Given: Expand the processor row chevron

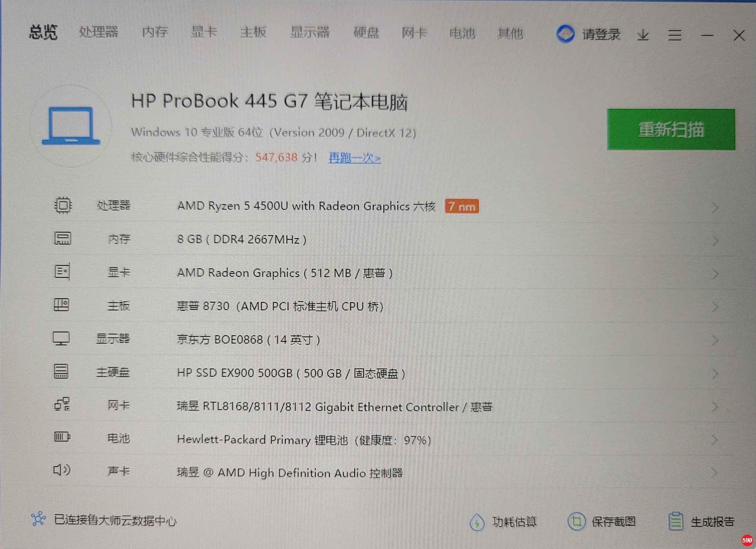Looking at the screenshot, I should (x=715, y=208).
